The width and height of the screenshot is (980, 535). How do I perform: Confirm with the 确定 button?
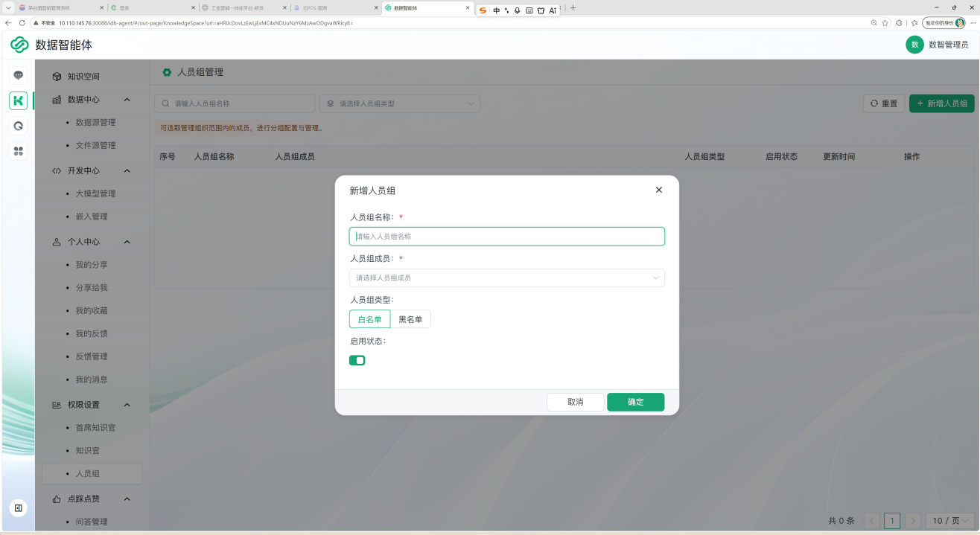[x=636, y=402]
